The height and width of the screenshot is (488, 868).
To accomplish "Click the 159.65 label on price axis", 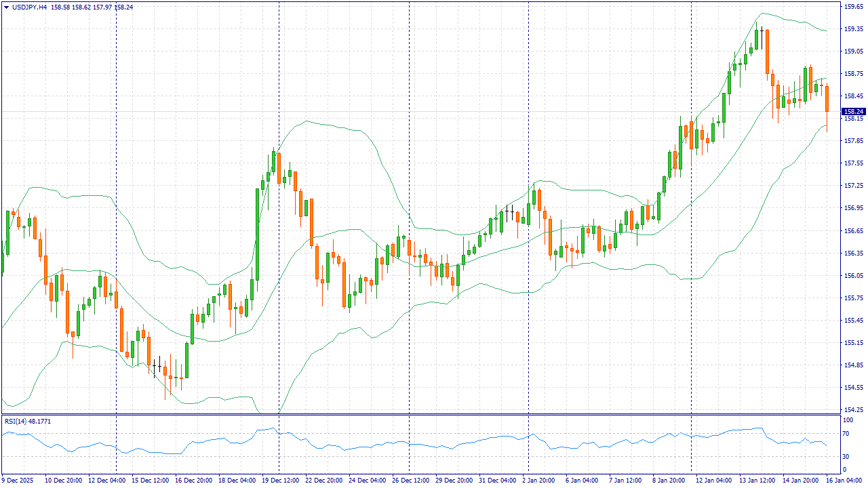I will tap(853, 7).
